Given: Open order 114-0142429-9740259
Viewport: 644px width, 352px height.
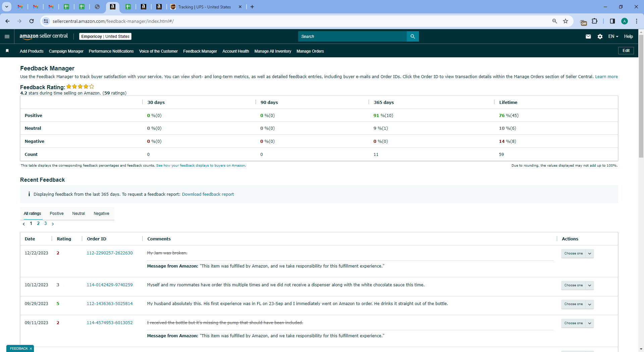Looking at the screenshot, I should [110, 285].
